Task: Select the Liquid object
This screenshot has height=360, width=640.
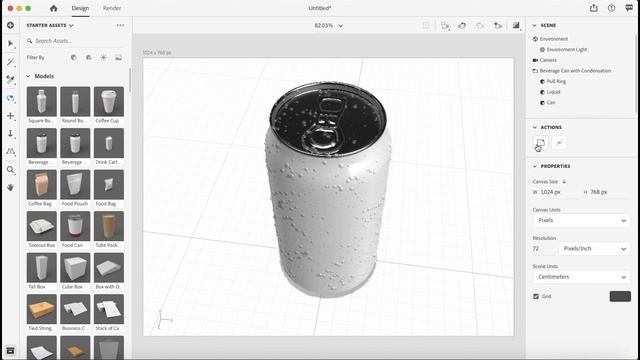Action: point(553,92)
